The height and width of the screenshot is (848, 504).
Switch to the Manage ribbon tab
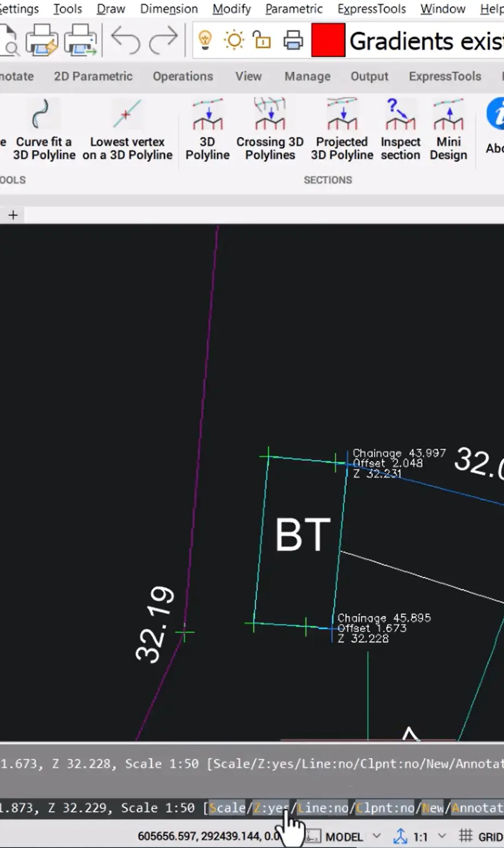308,76
